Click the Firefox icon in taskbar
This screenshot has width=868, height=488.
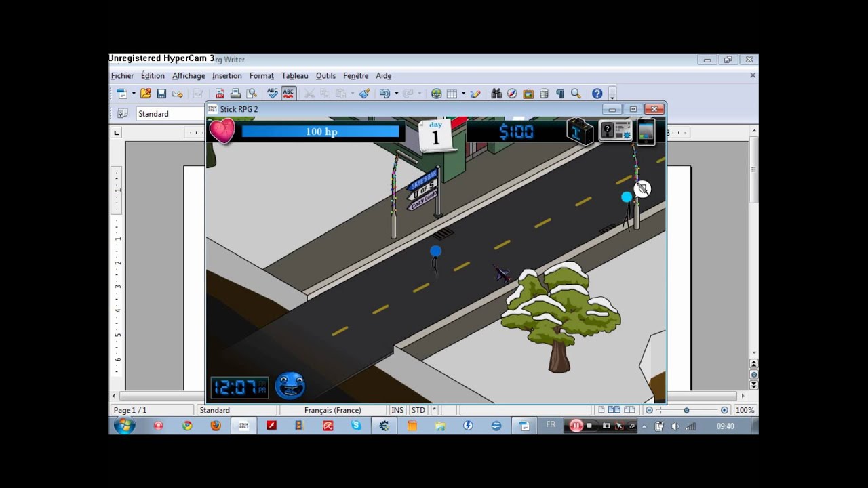point(216,426)
